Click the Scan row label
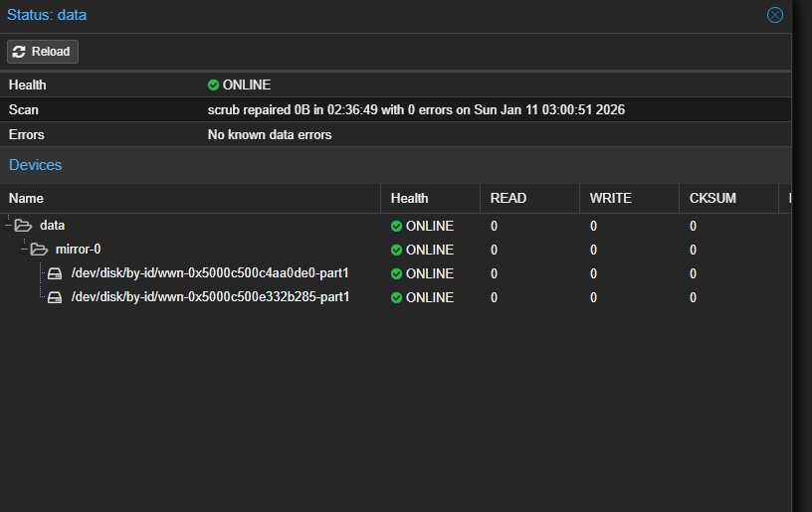Viewport: 812px width, 512px height. click(23, 109)
